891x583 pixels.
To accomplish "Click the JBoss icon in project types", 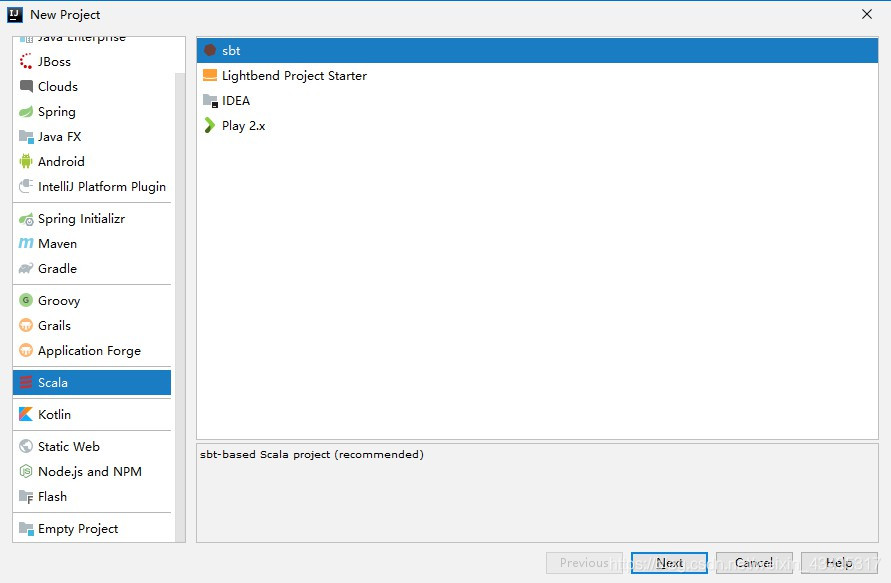I will click(26, 61).
